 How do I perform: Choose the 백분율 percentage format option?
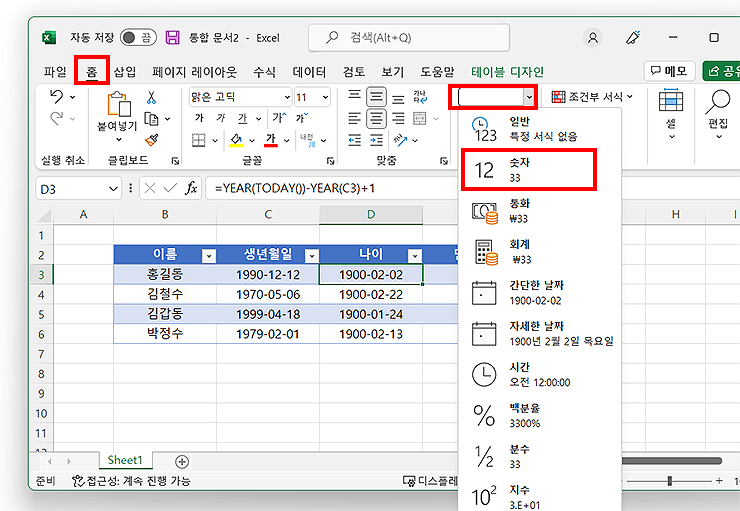[539, 415]
